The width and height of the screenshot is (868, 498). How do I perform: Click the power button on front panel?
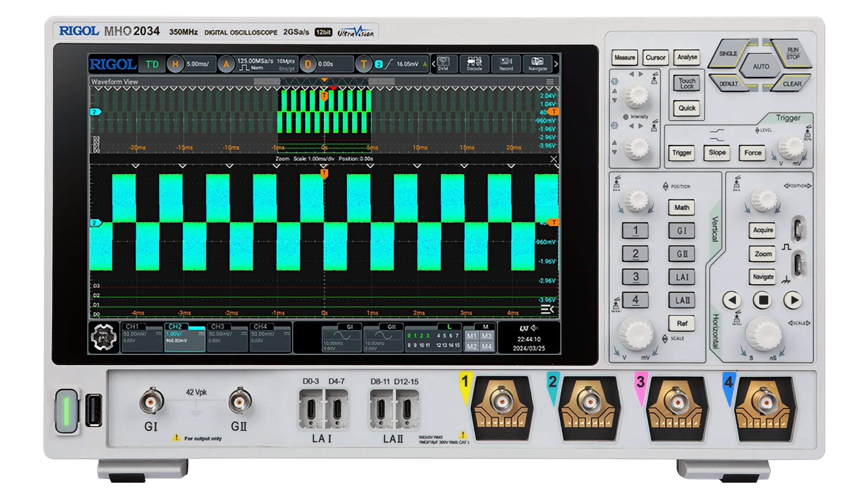tap(67, 411)
